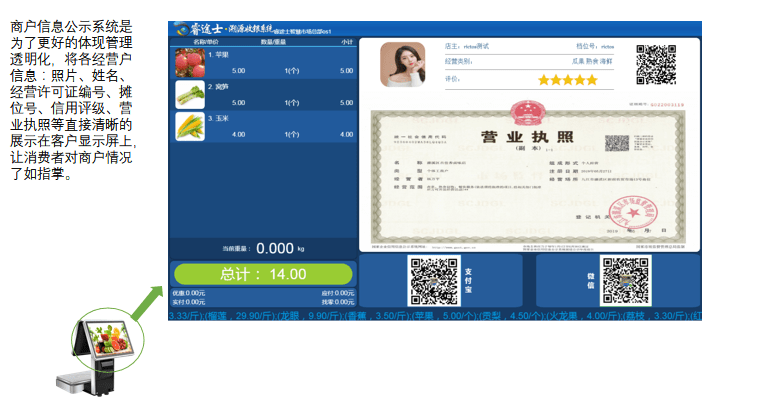This screenshot has width=774, height=406.
Task: Click the system logo in title bar
Action: click(x=181, y=29)
